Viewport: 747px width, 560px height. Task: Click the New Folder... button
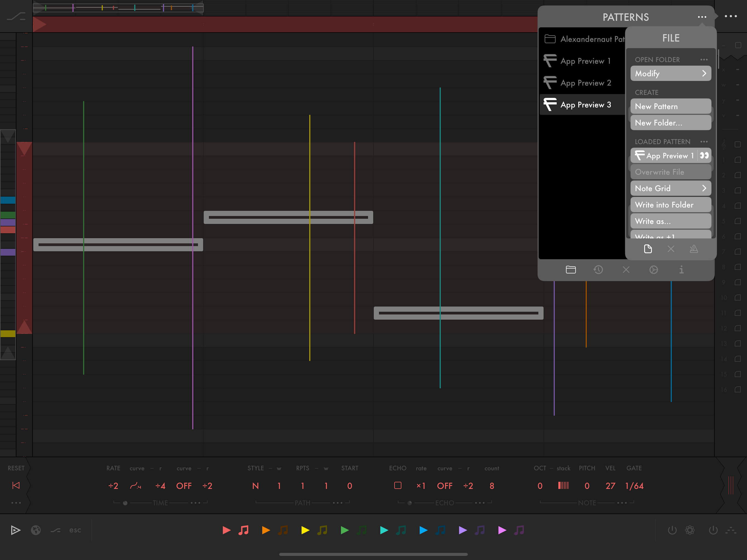pyautogui.click(x=670, y=122)
